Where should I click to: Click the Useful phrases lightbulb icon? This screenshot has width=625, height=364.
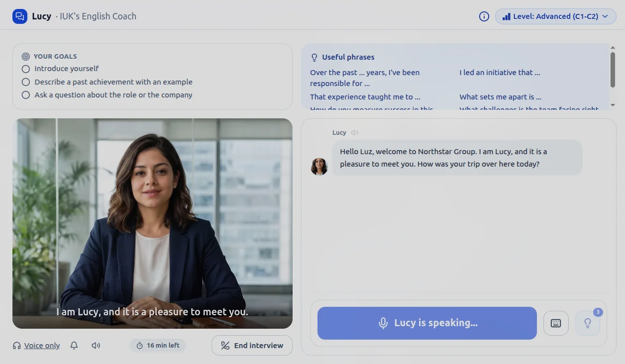[x=314, y=57]
